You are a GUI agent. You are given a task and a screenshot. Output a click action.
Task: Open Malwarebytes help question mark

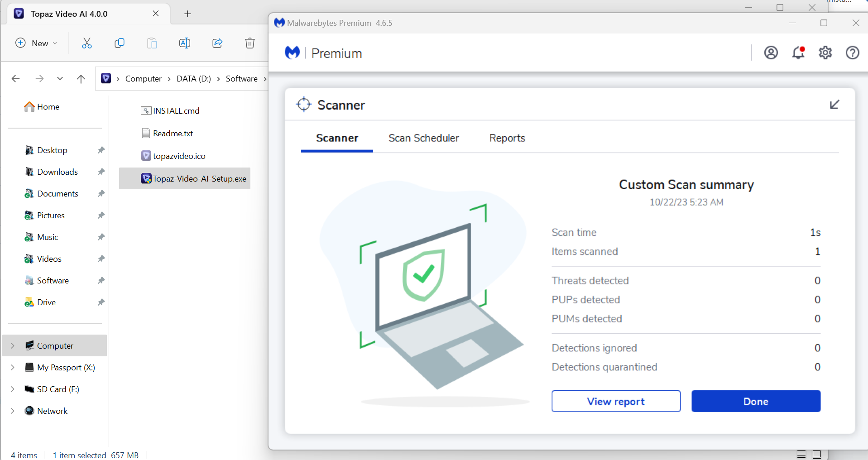coord(853,53)
